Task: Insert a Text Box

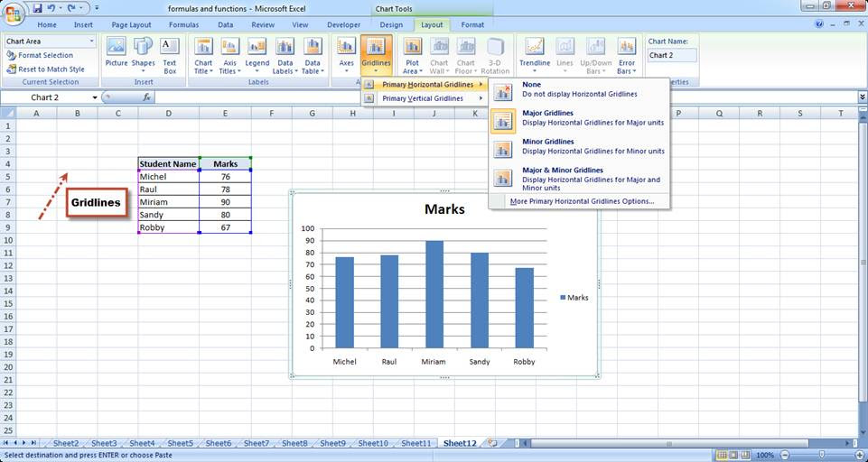Action: [x=170, y=55]
